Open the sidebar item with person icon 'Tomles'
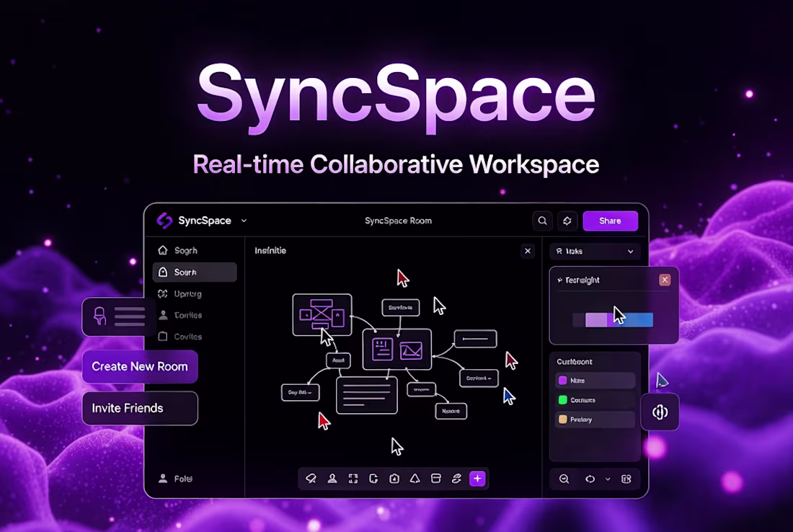Image resolution: width=793 pixels, height=532 pixels. coord(195,315)
